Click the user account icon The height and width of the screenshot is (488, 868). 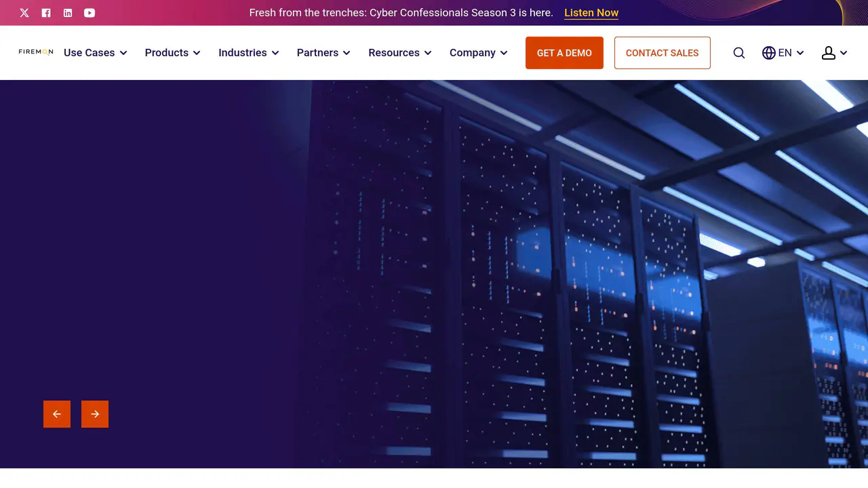828,53
